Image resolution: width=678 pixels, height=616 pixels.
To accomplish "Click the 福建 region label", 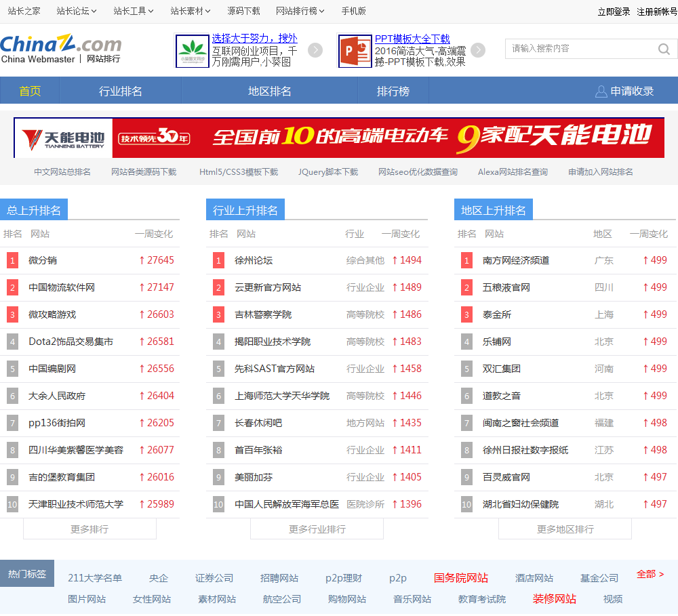I will click(x=604, y=423).
